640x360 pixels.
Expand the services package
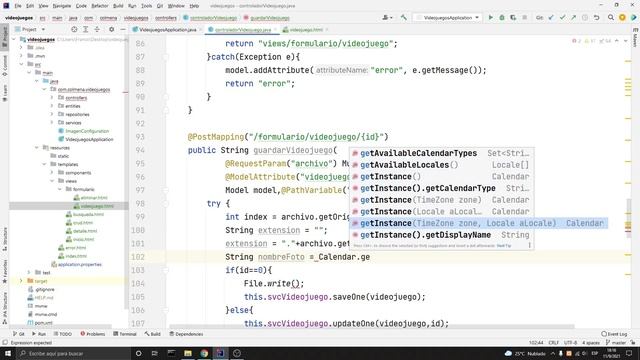pos(52,122)
